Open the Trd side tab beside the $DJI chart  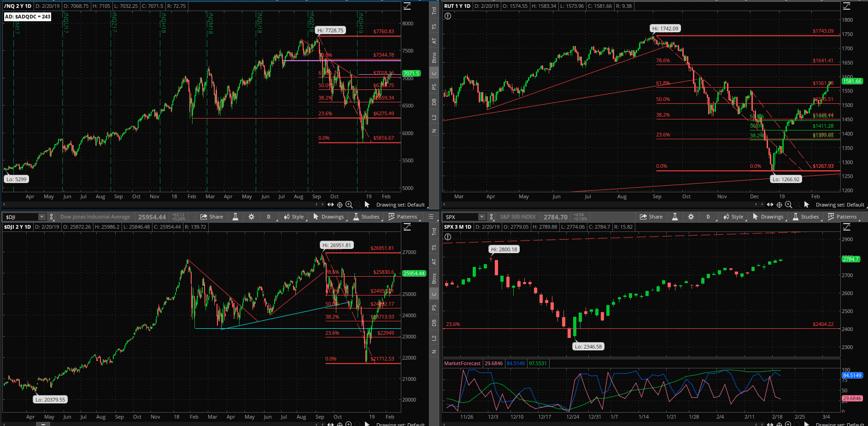[x=434, y=232]
